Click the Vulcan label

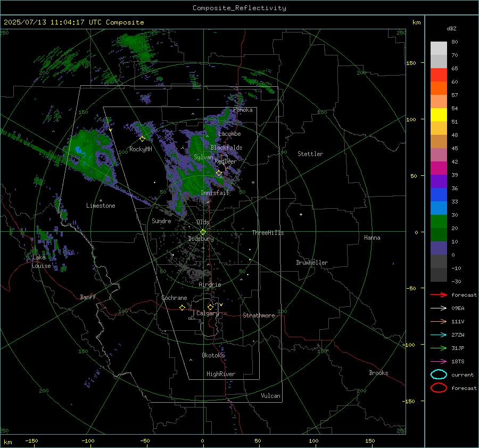click(x=270, y=396)
